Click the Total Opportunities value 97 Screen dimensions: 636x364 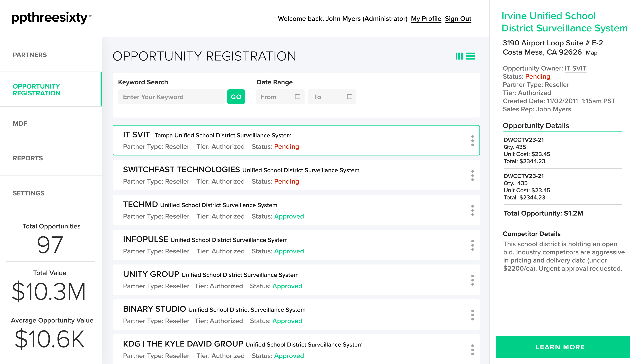pos(50,245)
